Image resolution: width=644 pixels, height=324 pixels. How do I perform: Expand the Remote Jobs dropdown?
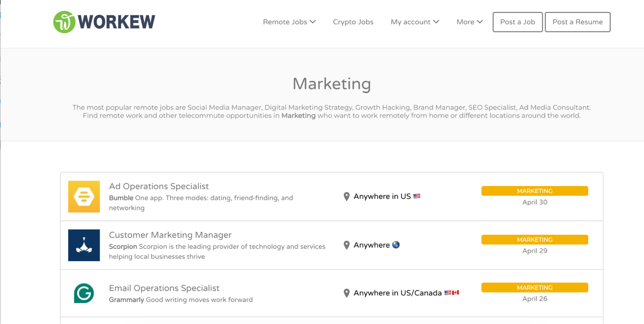pyautogui.click(x=289, y=22)
